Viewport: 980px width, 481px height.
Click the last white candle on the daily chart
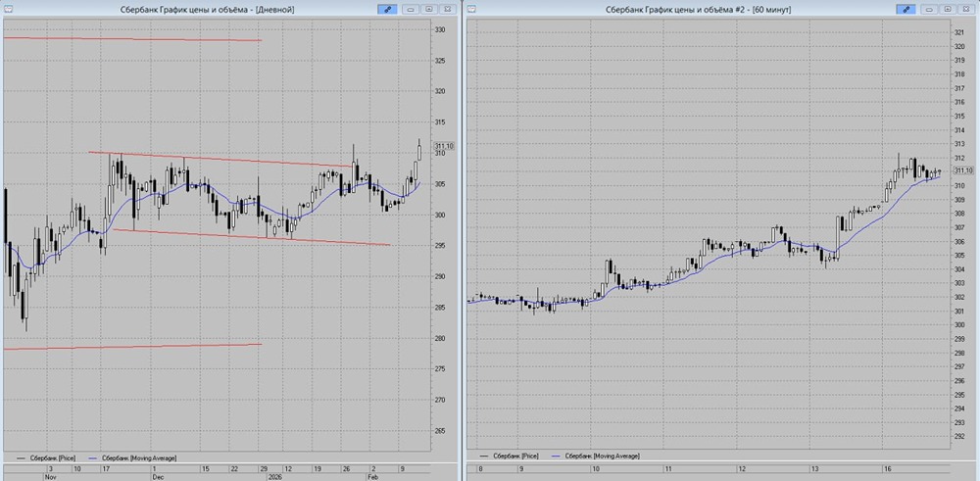pos(419,153)
